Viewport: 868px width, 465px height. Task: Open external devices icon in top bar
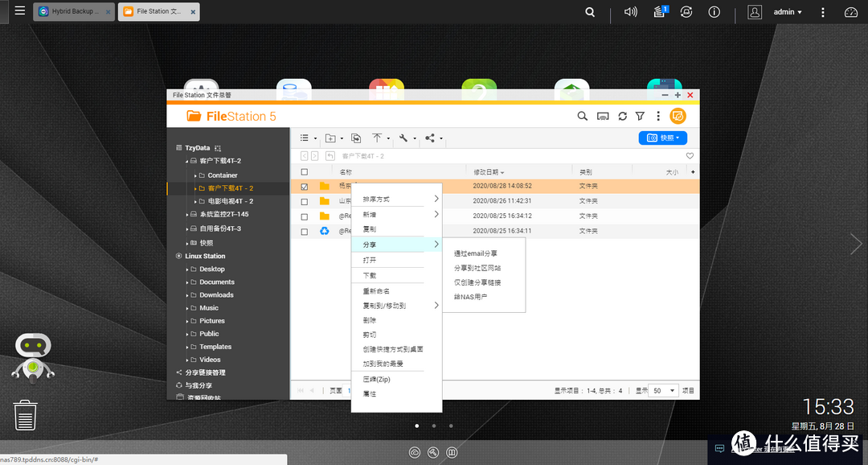[x=686, y=11]
